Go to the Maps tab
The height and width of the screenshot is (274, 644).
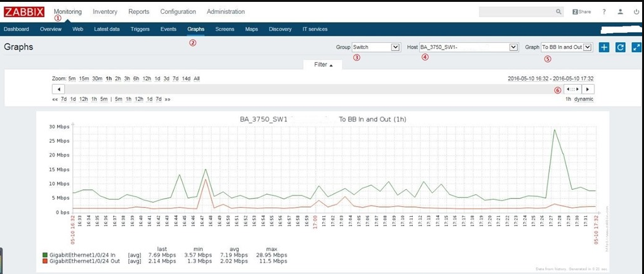click(251, 29)
